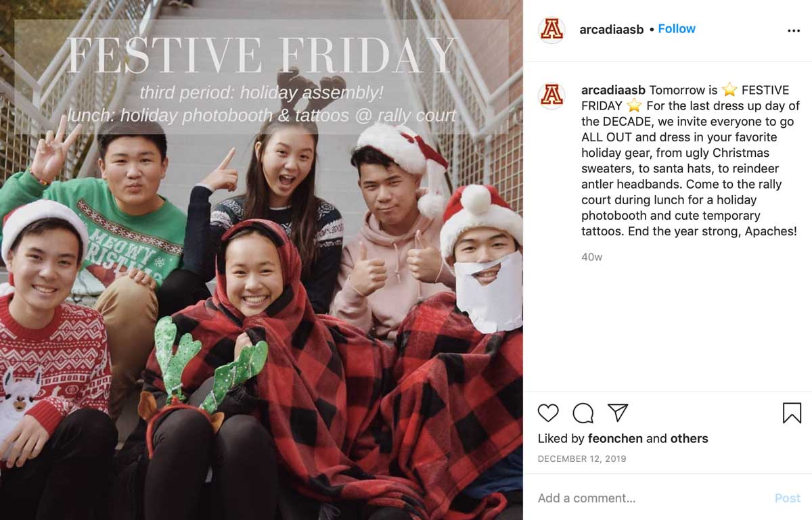The height and width of the screenshot is (520, 812).
Task: Open the arcadiaasb avatar beside the caption
Action: click(x=551, y=95)
